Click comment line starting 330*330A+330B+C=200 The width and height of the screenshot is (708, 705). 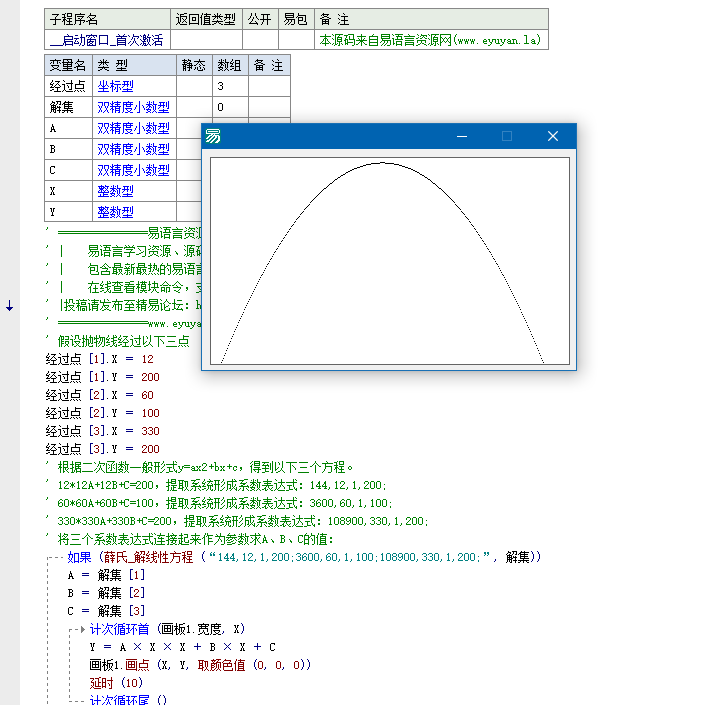pos(242,521)
